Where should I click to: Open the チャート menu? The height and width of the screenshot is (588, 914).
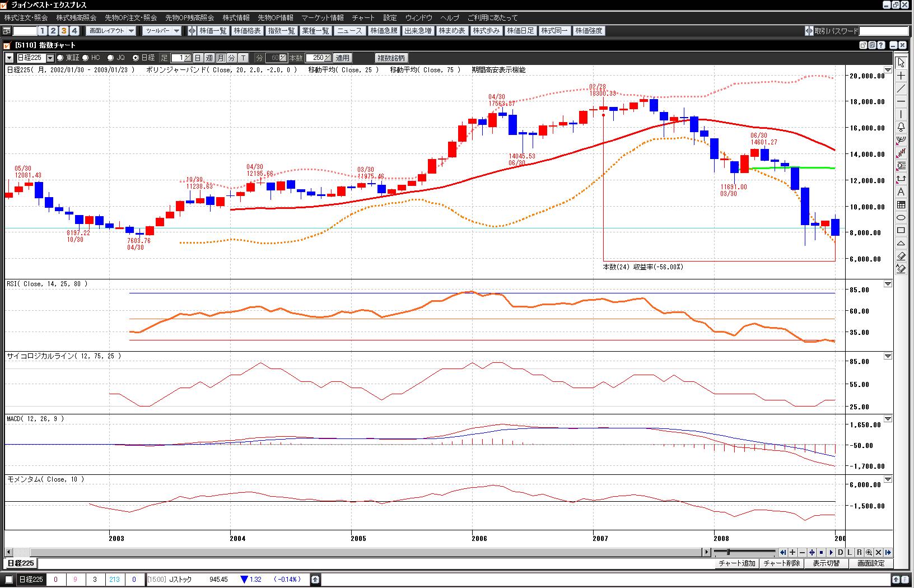point(363,18)
